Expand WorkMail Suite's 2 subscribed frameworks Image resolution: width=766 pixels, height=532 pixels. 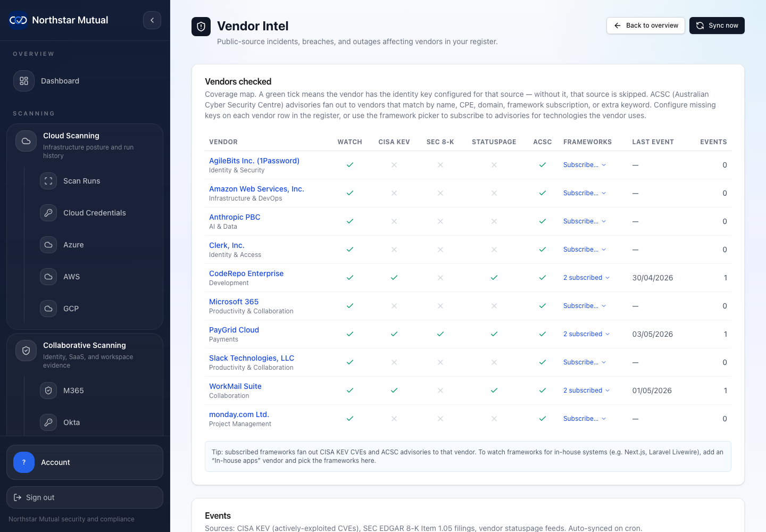(x=587, y=390)
